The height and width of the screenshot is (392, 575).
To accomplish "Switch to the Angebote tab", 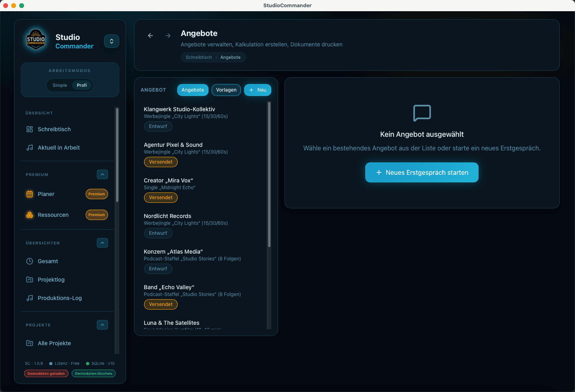I will [x=192, y=90].
